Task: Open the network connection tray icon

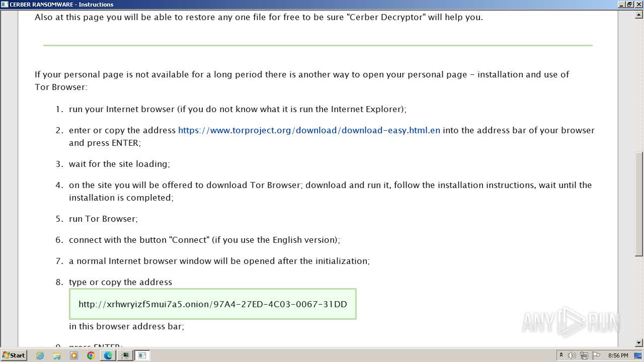Action: (584, 355)
